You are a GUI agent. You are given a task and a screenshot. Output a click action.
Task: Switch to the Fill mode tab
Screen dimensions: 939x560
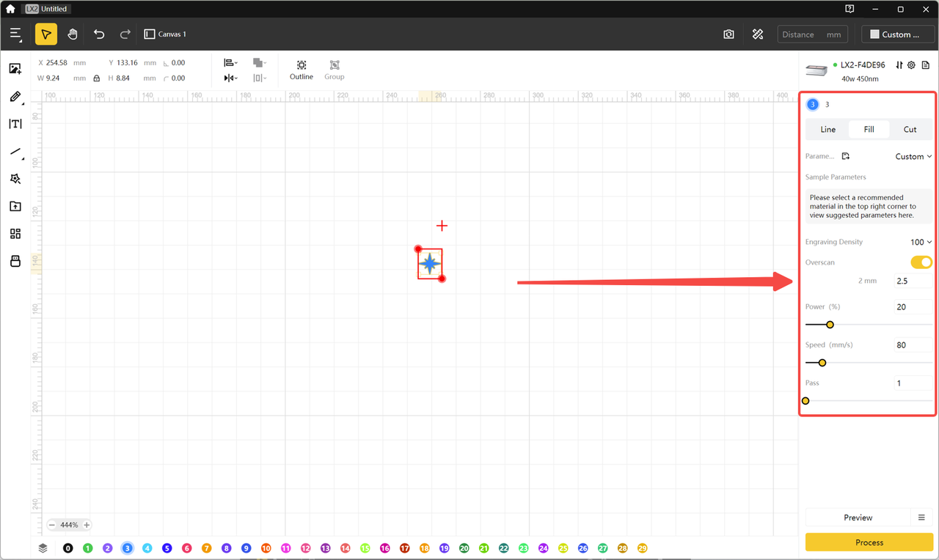(869, 129)
